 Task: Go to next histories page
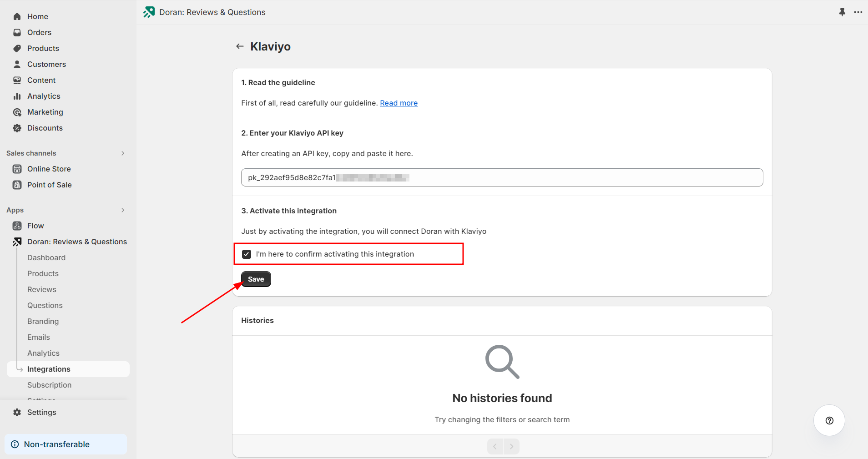(x=511, y=446)
